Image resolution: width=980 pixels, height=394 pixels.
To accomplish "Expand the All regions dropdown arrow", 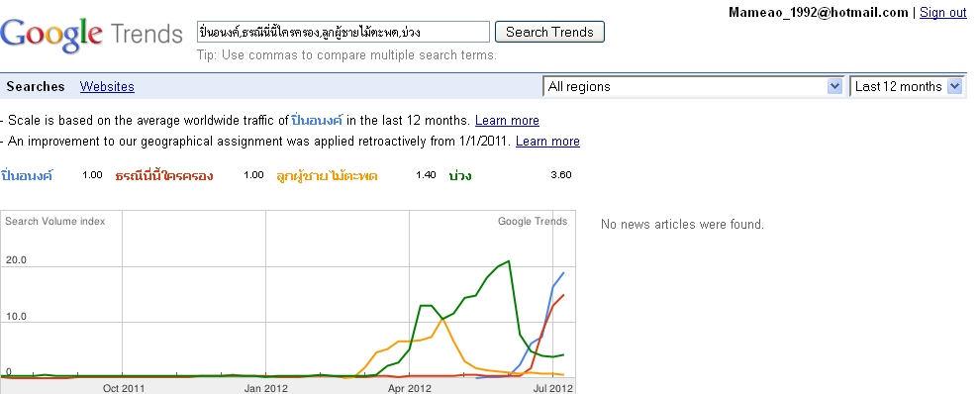I will point(835,86).
